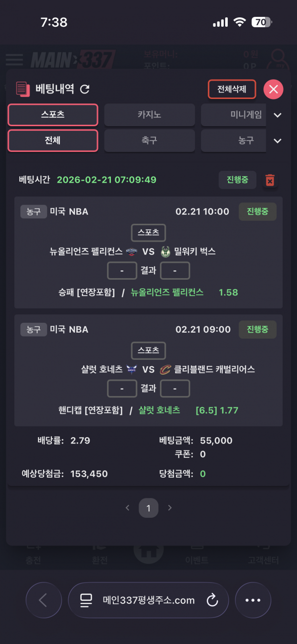The height and width of the screenshot is (644, 297).
Task: Go back with the browser back arrow
Action: click(44, 600)
